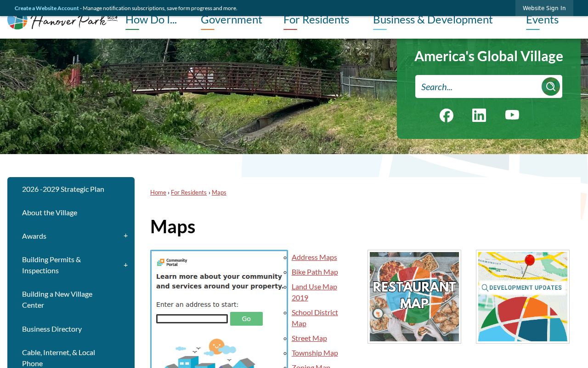Open the Restaurant Map thumbnail
The width and height of the screenshot is (588, 368).
click(x=414, y=297)
